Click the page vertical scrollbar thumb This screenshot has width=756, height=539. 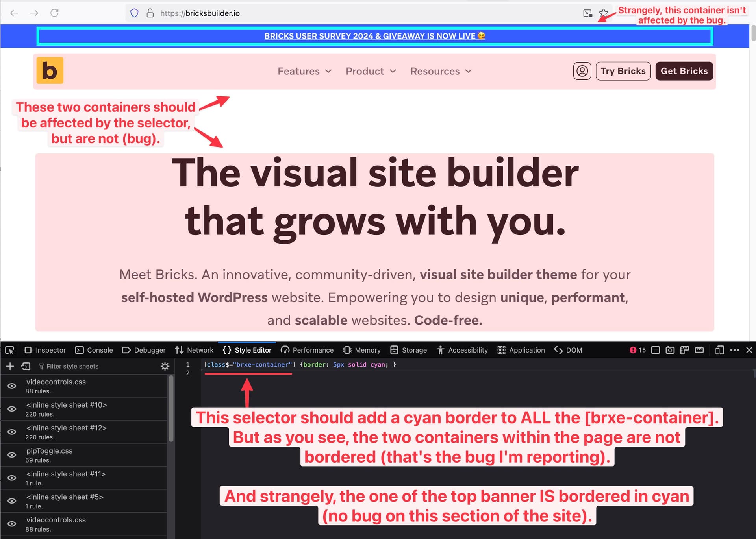tap(753, 33)
